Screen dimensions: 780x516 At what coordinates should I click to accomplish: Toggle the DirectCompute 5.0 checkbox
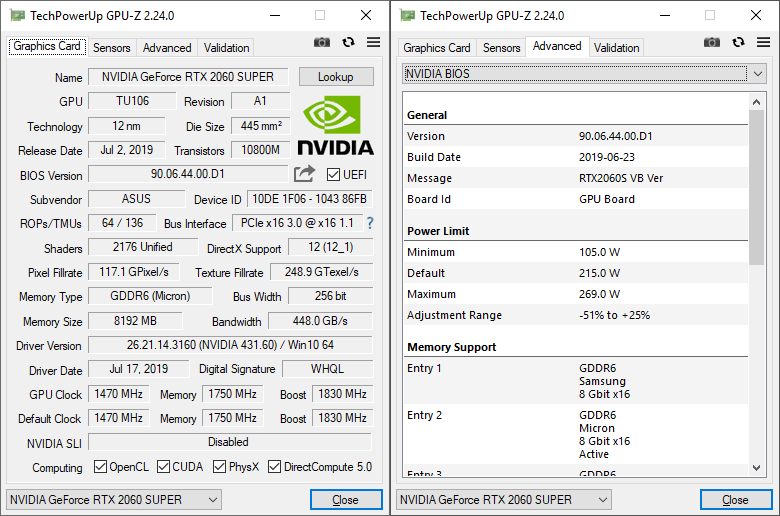tap(274, 467)
